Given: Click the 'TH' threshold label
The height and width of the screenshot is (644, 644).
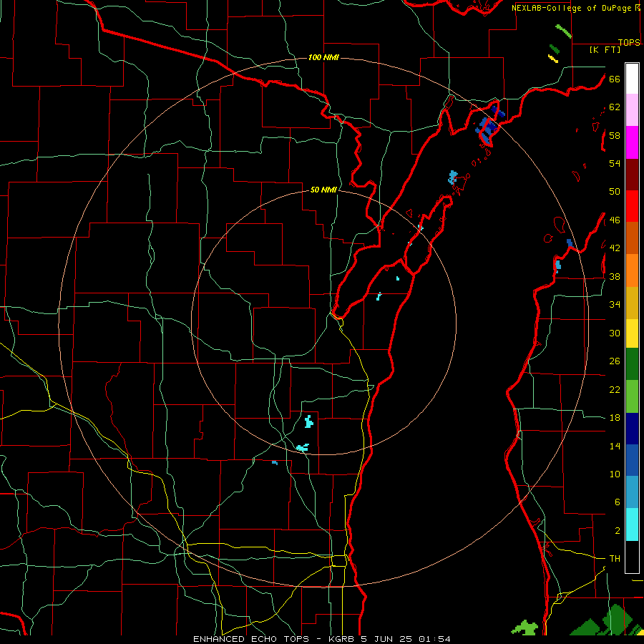Looking at the screenshot, I should pyautogui.click(x=615, y=558).
